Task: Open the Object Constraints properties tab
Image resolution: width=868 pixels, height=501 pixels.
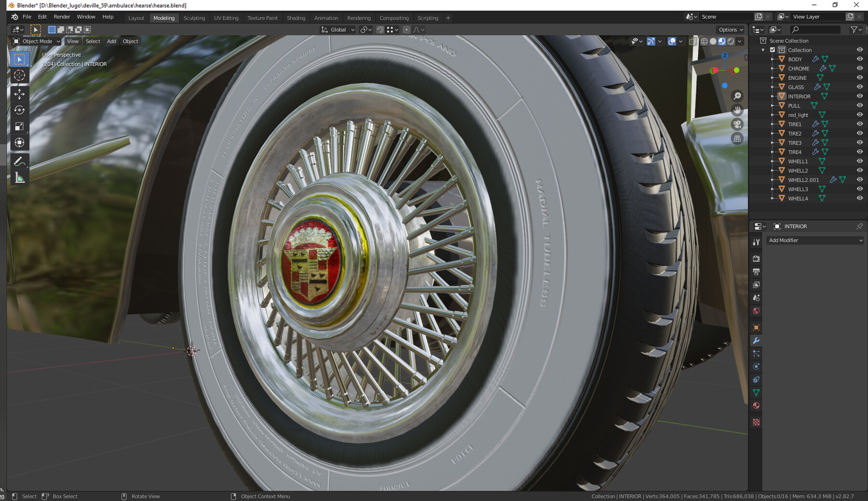Action: pyautogui.click(x=756, y=380)
